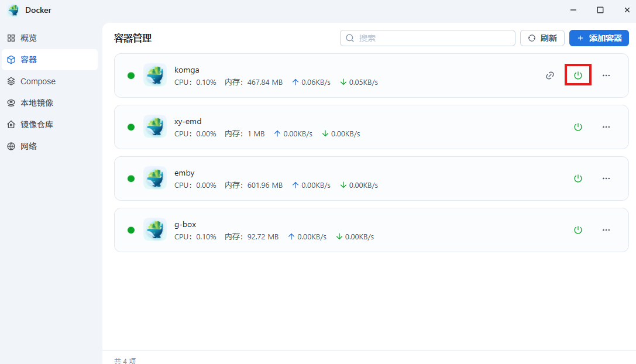Click the xy-emd container whale icon
The image size is (636, 364).
tap(155, 126)
